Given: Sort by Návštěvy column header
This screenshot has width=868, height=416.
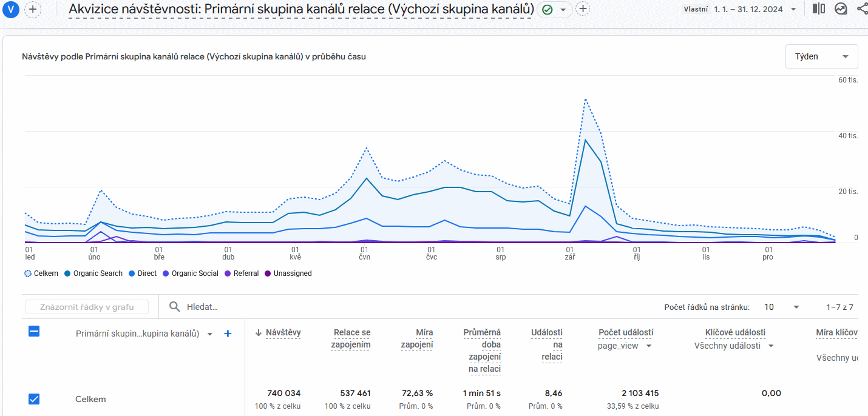Looking at the screenshot, I should pyautogui.click(x=283, y=332).
